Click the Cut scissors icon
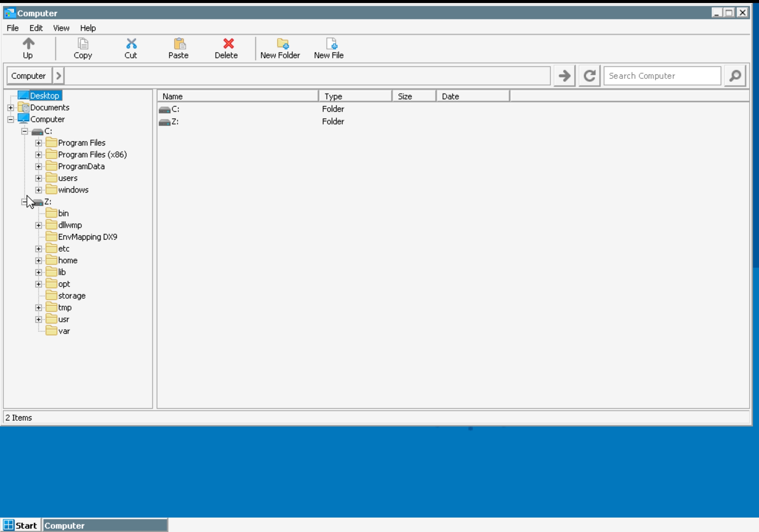 pyautogui.click(x=131, y=44)
